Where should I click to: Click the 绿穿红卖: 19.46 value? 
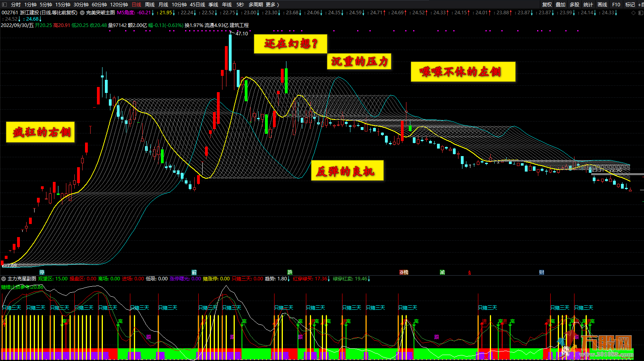tap(351, 279)
